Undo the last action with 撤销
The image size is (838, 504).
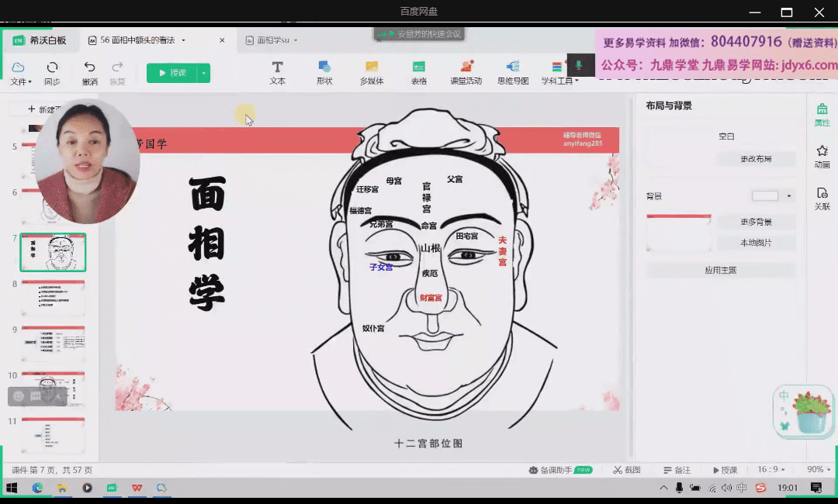coord(90,73)
